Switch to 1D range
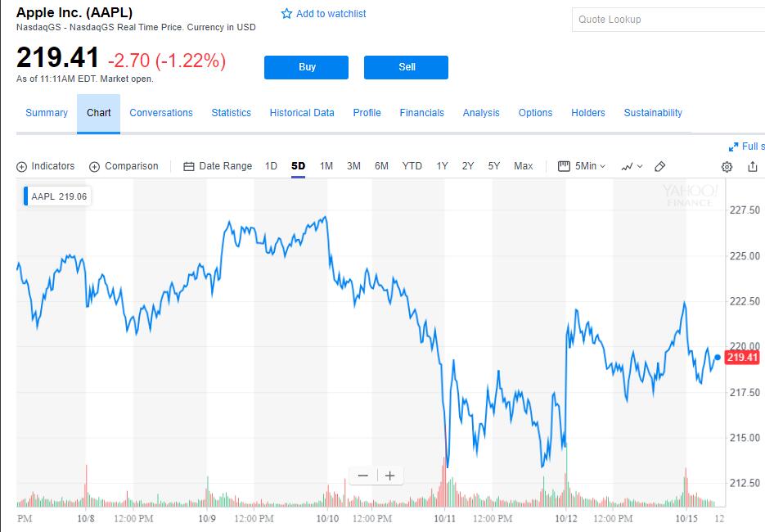The height and width of the screenshot is (532, 765). (271, 166)
